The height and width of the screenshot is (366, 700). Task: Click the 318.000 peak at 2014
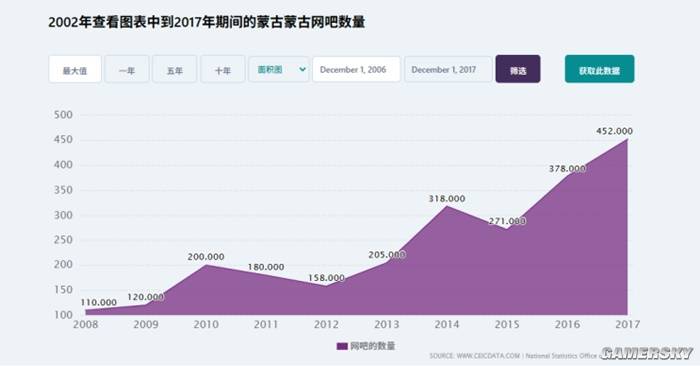[x=447, y=206]
